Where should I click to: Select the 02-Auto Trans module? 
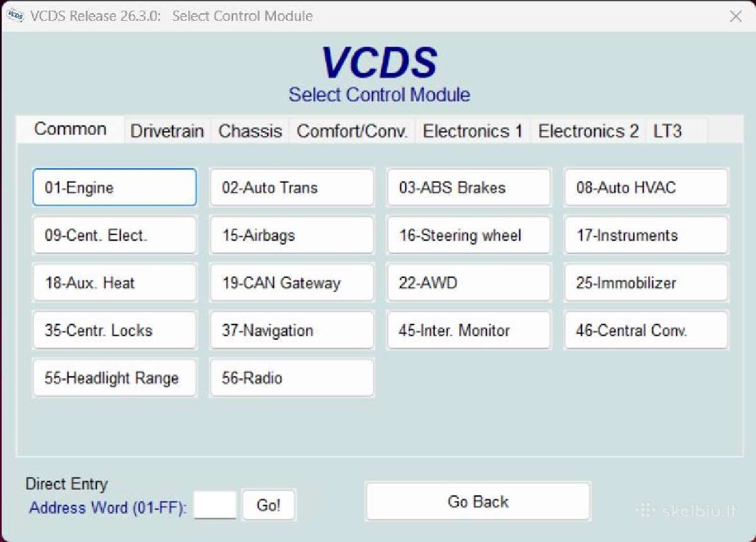point(292,187)
